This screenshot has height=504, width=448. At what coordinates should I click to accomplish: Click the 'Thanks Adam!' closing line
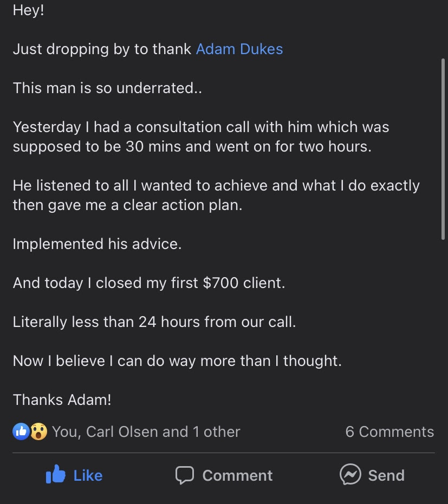click(62, 400)
